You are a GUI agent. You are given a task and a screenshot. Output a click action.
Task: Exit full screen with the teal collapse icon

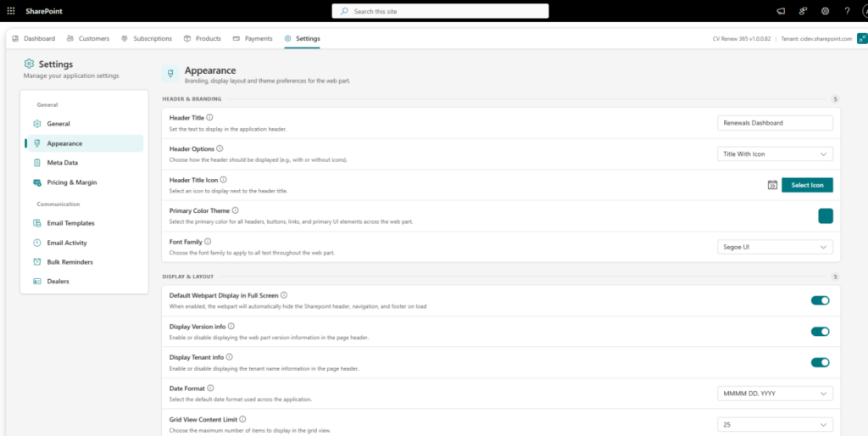pyautogui.click(x=862, y=38)
